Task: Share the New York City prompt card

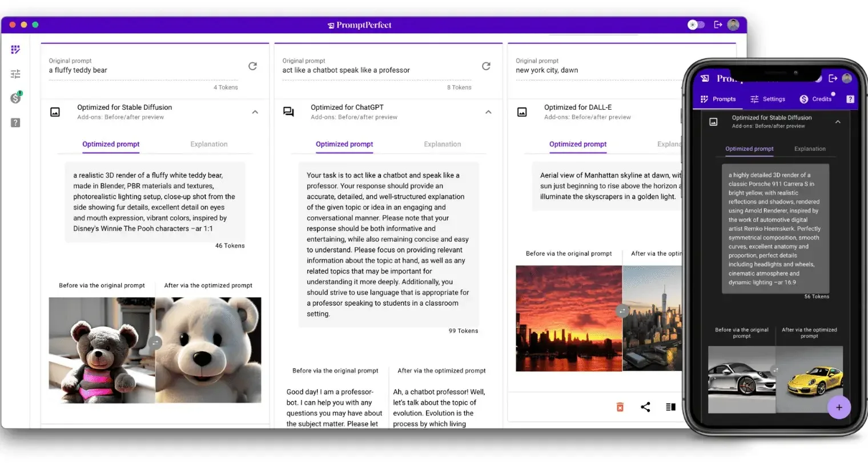Action: (x=645, y=407)
